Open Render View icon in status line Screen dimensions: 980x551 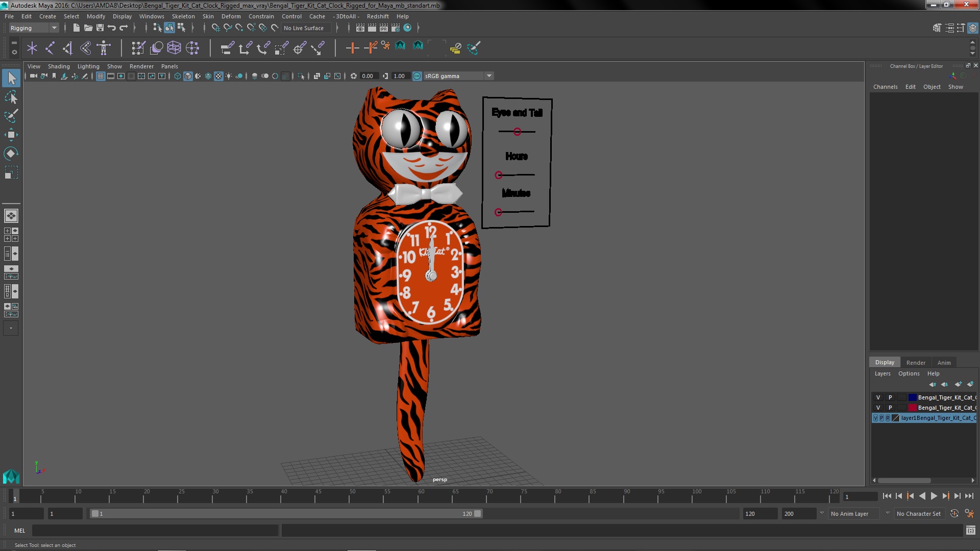(x=360, y=28)
